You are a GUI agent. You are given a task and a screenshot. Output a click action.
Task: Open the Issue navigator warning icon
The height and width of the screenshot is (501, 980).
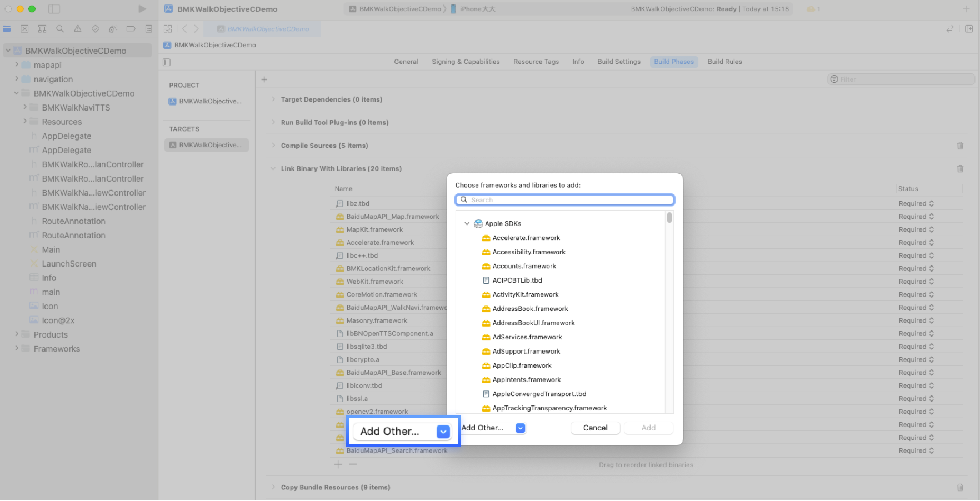coord(78,29)
